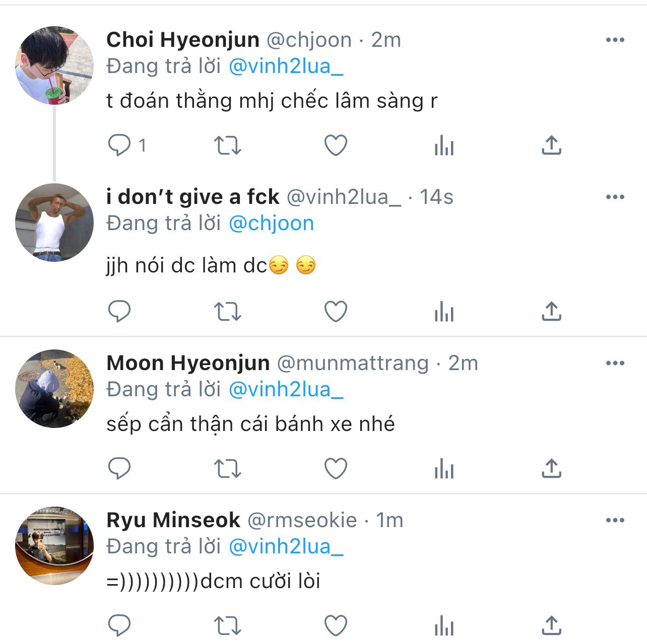The image size is (647, 644).
Task: Reply to Choi Hyeonjun's tweet
Action: (x=119, y=146)
